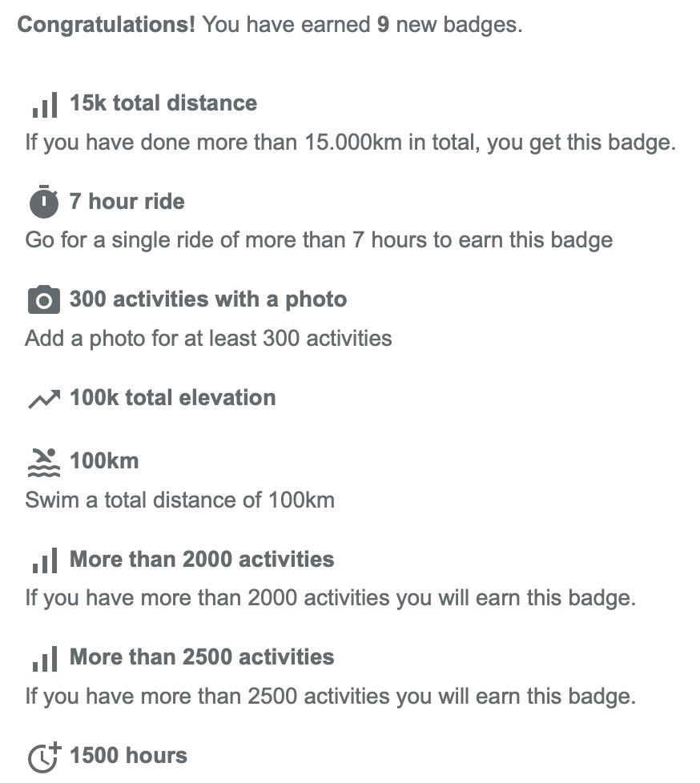Click the clock-plus icon beside 1500 hours
Screen dimensions: 700x783
click(x=44, y=757)
